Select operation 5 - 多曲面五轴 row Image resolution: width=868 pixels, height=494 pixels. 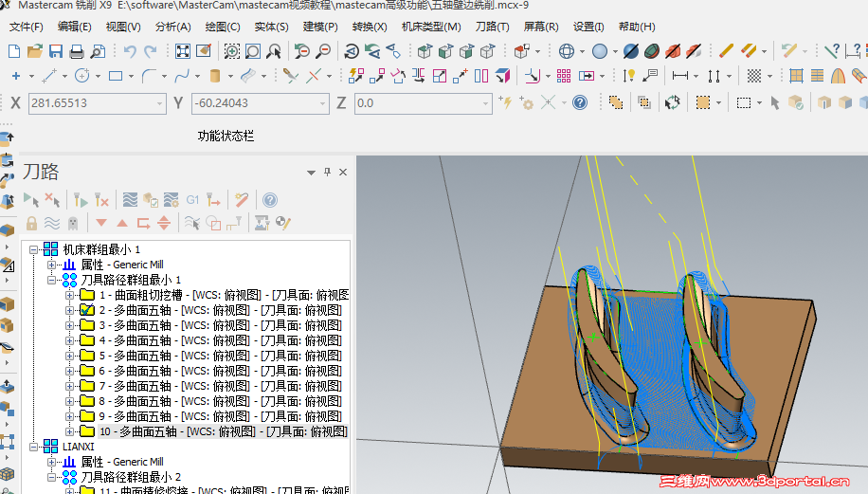pyautogui.click(x=221, y=356)
